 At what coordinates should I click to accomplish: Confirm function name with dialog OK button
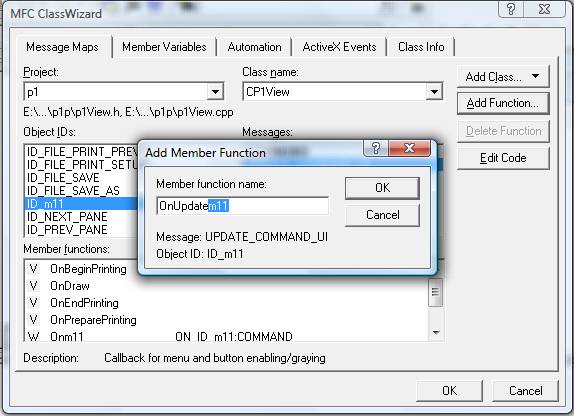click(382, 188)
